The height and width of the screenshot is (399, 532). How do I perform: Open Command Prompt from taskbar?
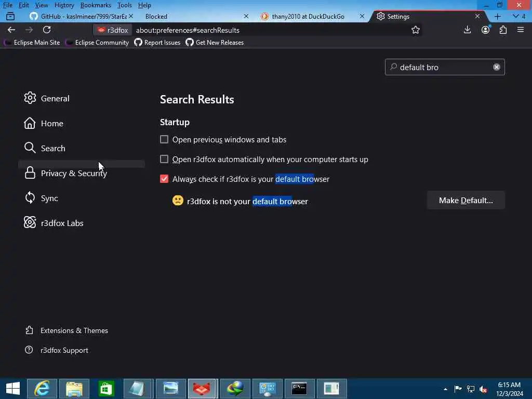click(300, 389)
